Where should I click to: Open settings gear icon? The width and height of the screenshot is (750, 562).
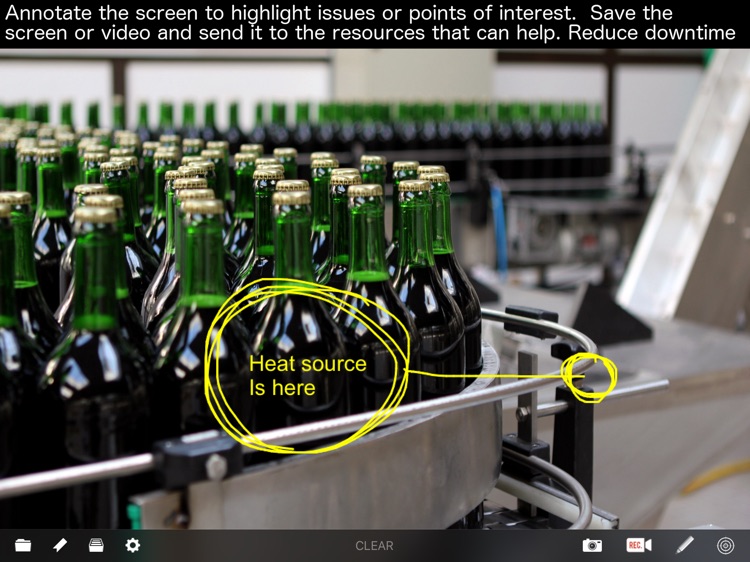(x=132, y=545)
